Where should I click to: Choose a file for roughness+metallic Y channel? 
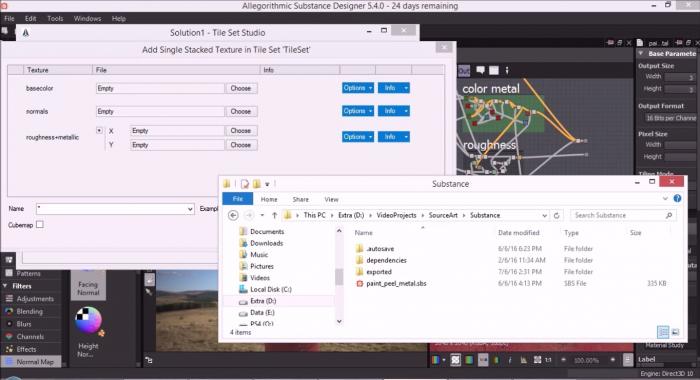click(241, 145)
